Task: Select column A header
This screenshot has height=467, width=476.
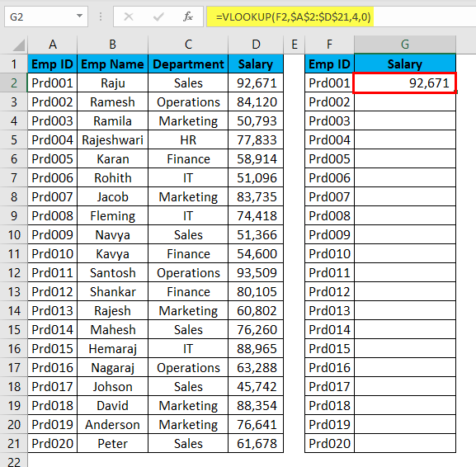Action: click(x=53, y=45)
